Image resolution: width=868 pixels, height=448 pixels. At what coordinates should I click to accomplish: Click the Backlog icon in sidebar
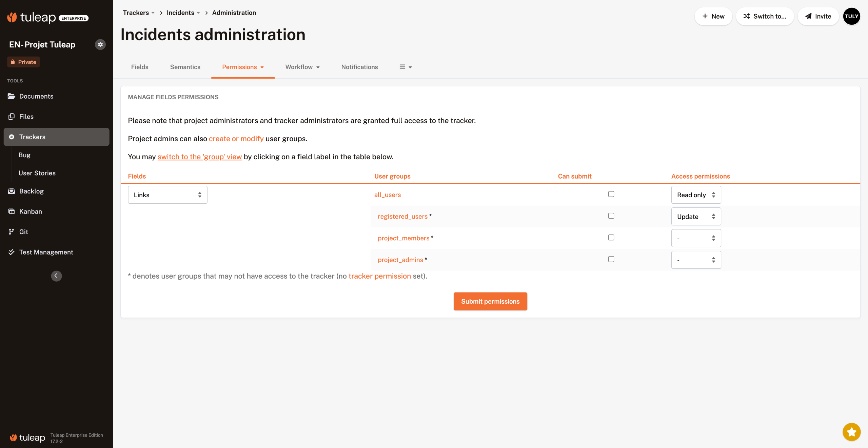tap(12, 191)
